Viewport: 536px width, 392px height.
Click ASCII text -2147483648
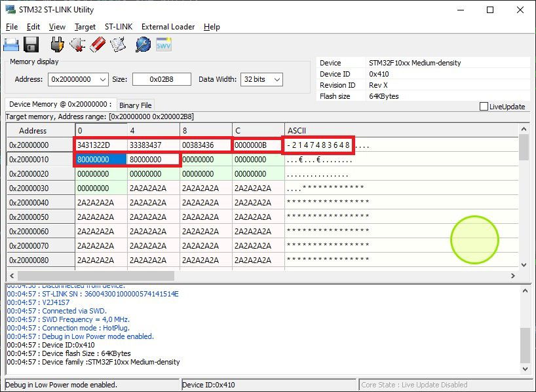318,145
